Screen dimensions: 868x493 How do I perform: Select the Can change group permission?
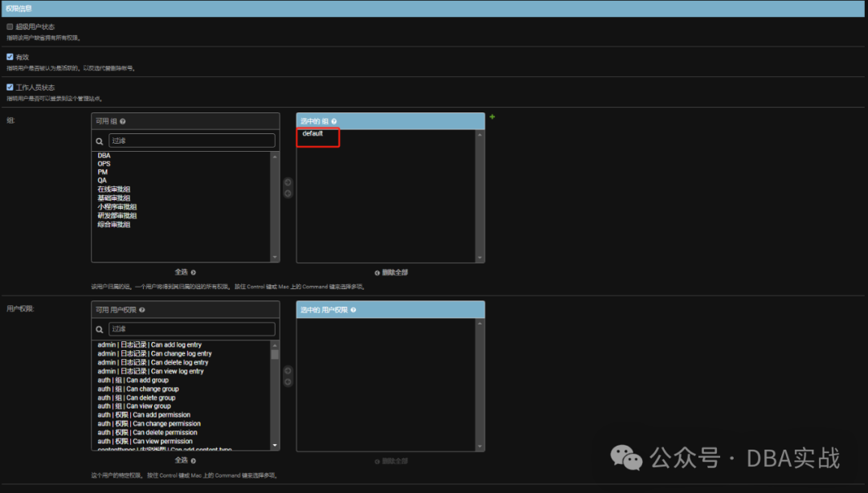click(138, 389)
